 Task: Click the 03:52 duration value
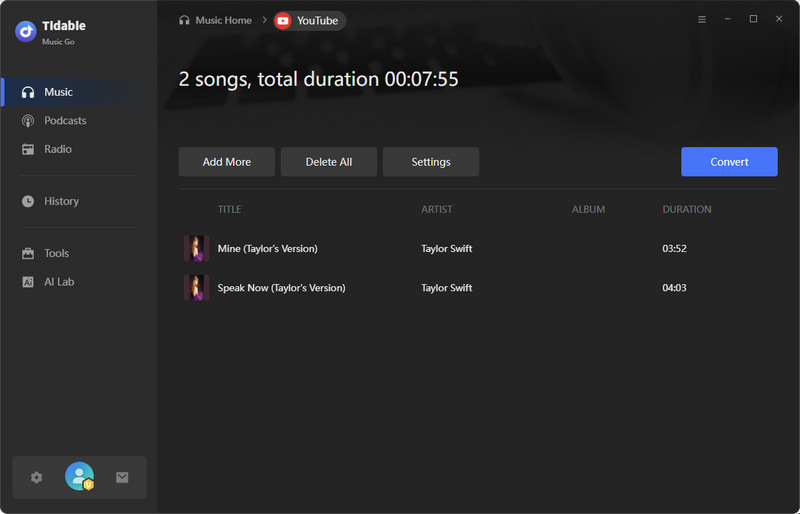tap(674, 249)
